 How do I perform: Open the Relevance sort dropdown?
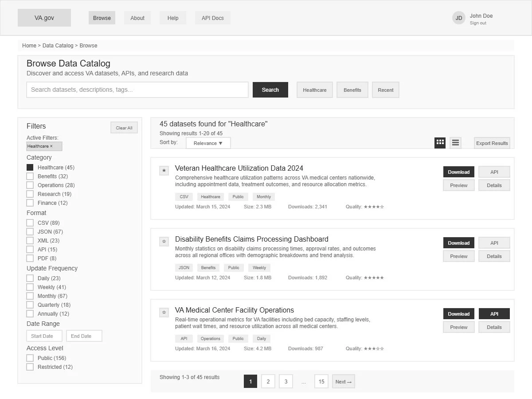[x=208, y=143]
